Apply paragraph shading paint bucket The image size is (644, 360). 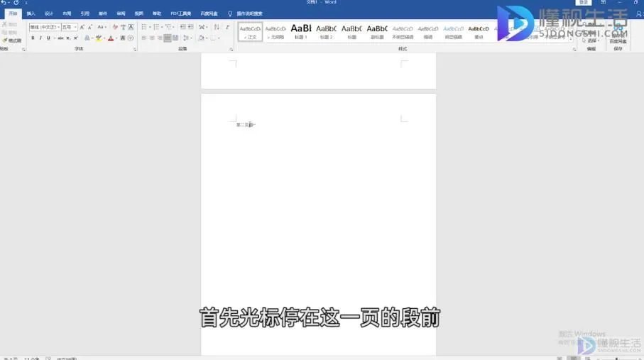201,38
